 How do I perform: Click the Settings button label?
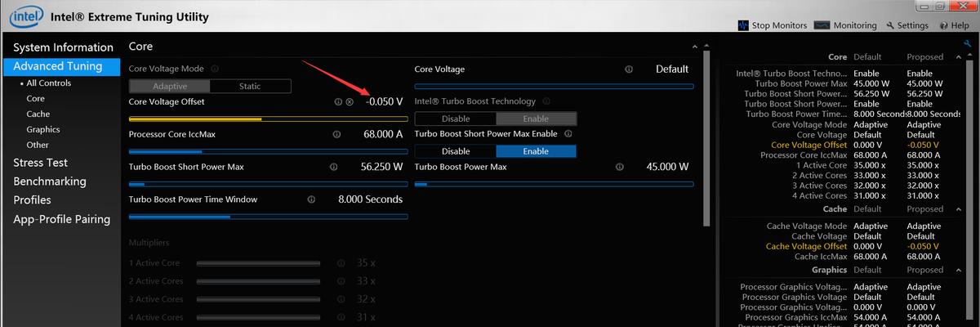913,25
